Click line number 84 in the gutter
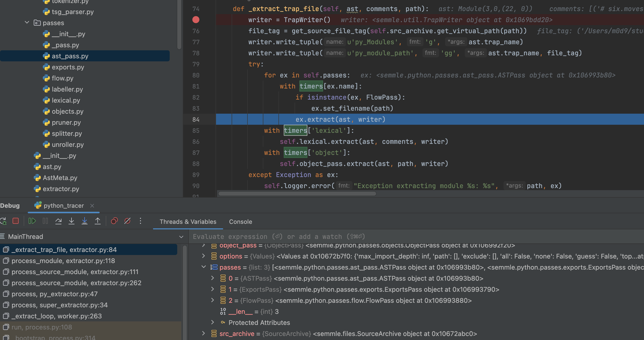 coord(196,119)
